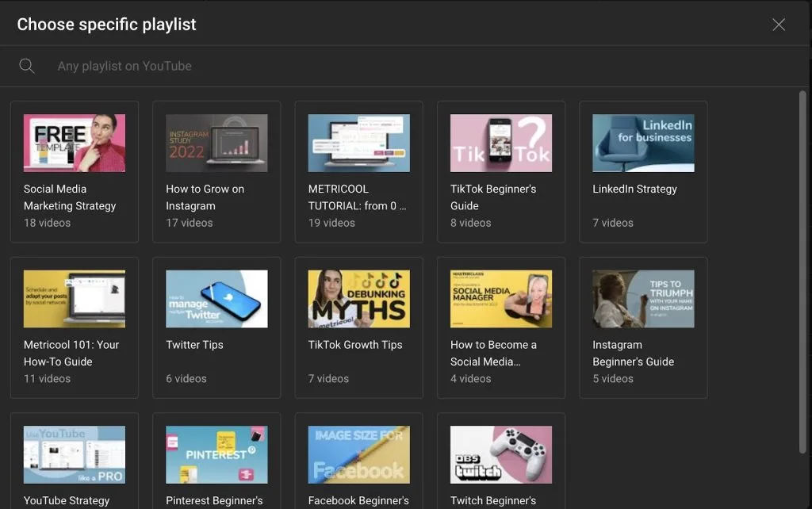Click the Instagram Beginner's Guide title
Viewport: 812px width, 509px height.
[x=634, y=353]
